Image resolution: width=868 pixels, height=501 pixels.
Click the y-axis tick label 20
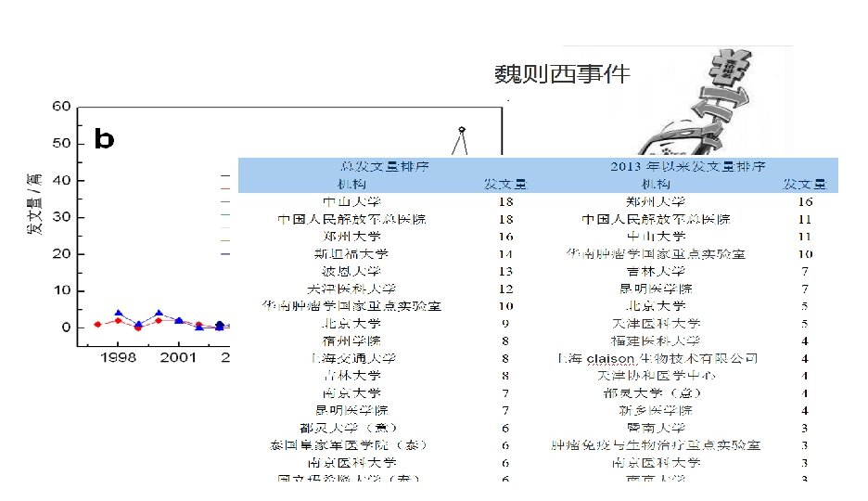pos(61,253)
